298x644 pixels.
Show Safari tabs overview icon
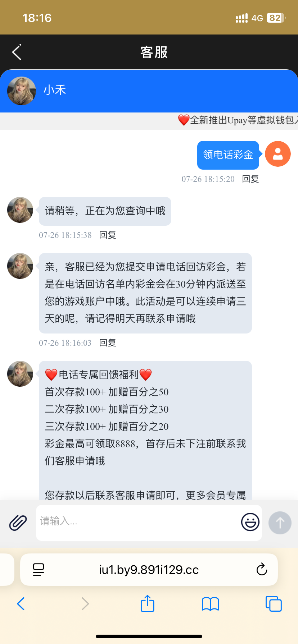(x=274, y=604)
